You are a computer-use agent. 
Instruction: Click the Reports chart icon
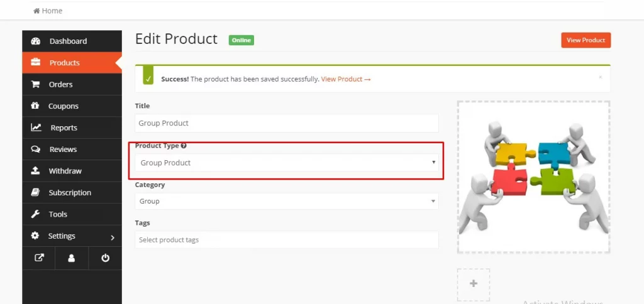coord(36,128)
